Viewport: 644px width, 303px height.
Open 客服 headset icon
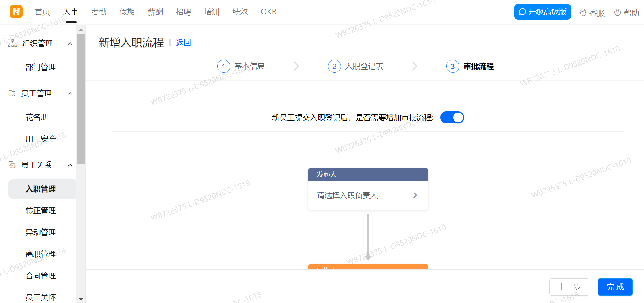click(x=583, y=13)
